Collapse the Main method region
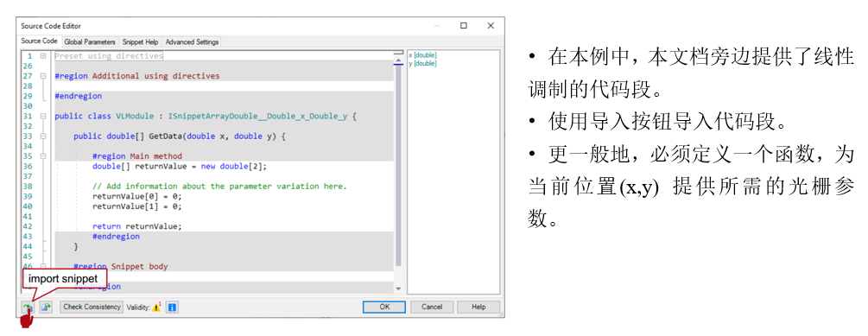 pyautogui.click(x=43, y=156)
